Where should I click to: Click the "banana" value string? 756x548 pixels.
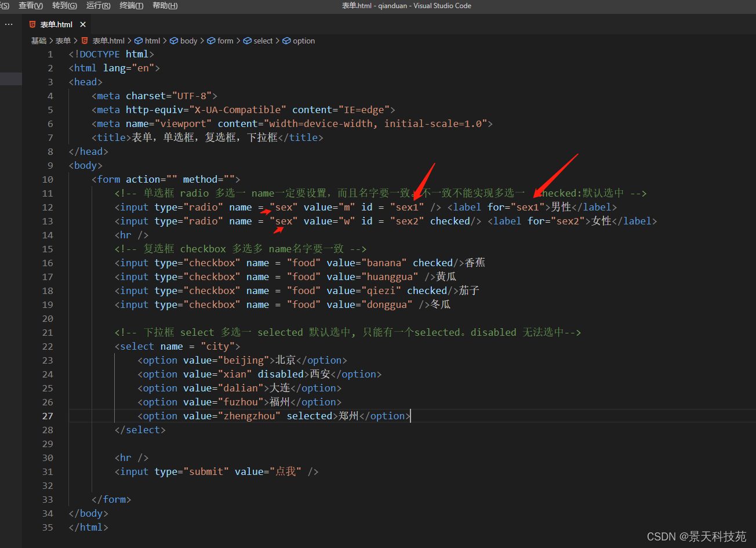click(x=387, y=263)
